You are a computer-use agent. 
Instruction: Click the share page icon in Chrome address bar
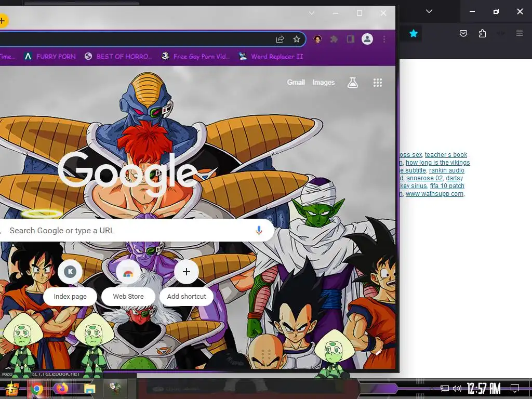[280, 39]
